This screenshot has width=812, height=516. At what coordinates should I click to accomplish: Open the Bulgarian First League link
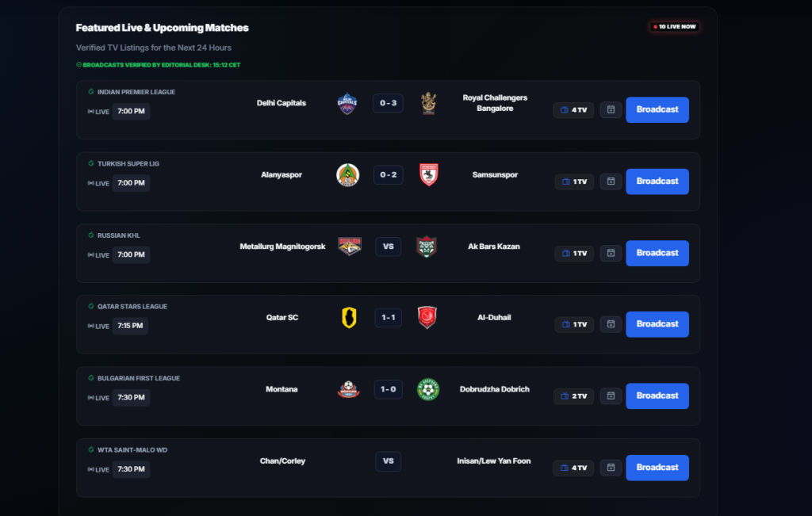[x=138, y=378]
